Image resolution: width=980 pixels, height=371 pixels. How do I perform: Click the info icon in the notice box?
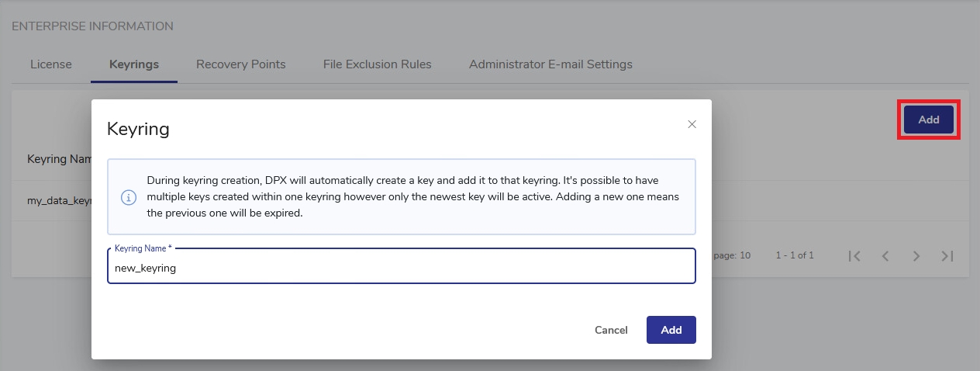(129, 197)
